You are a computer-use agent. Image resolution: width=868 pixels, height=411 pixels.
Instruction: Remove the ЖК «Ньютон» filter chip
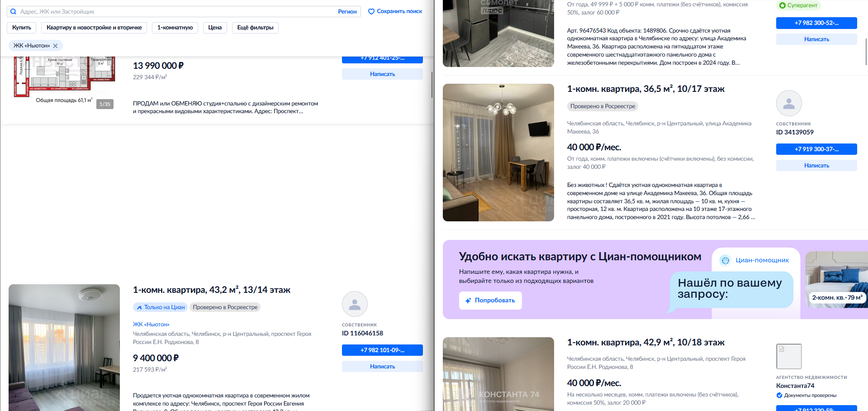click(55, 46)
